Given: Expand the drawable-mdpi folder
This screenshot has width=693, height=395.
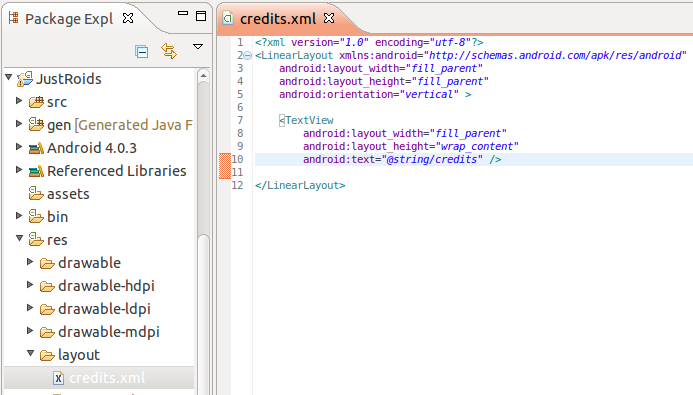Looking at the screenshot, I should point(30,330).
